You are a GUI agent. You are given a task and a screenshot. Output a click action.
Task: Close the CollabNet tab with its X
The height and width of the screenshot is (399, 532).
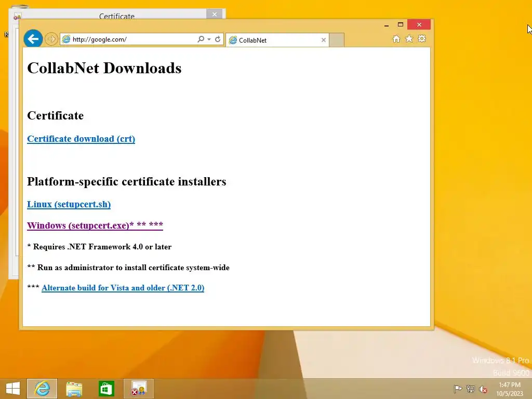(323, 40)
